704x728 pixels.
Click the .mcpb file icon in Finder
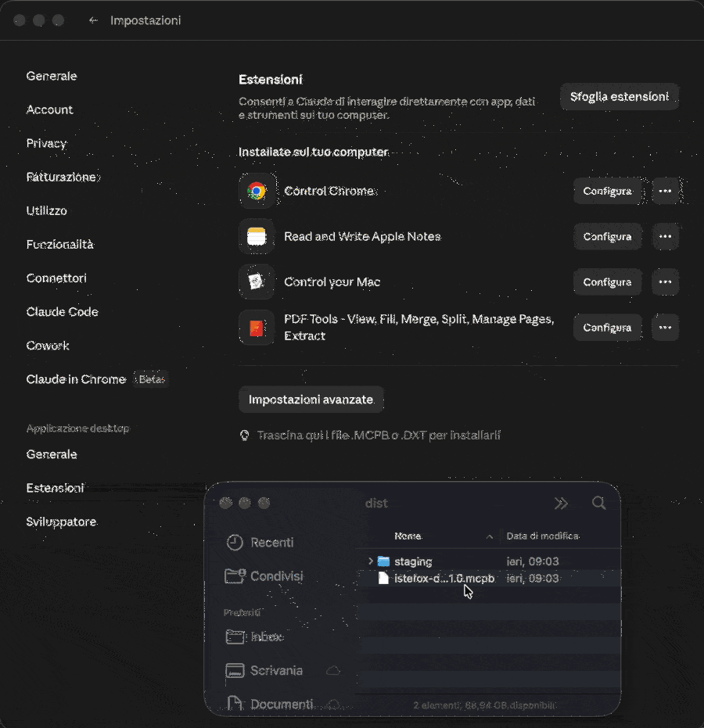click(x=383, y=578)
